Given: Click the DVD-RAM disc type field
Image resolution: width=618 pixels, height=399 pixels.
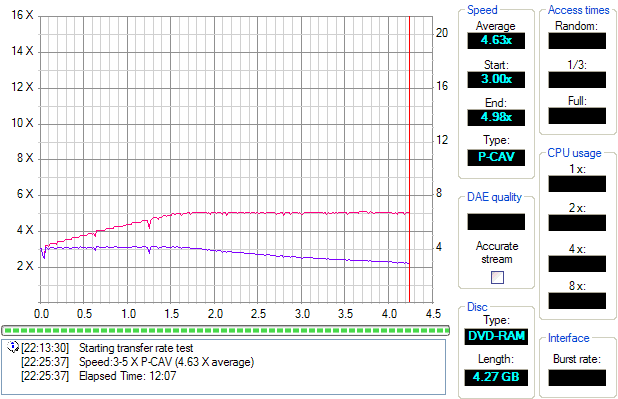Looking at the screenshot, I should (496, 337).
